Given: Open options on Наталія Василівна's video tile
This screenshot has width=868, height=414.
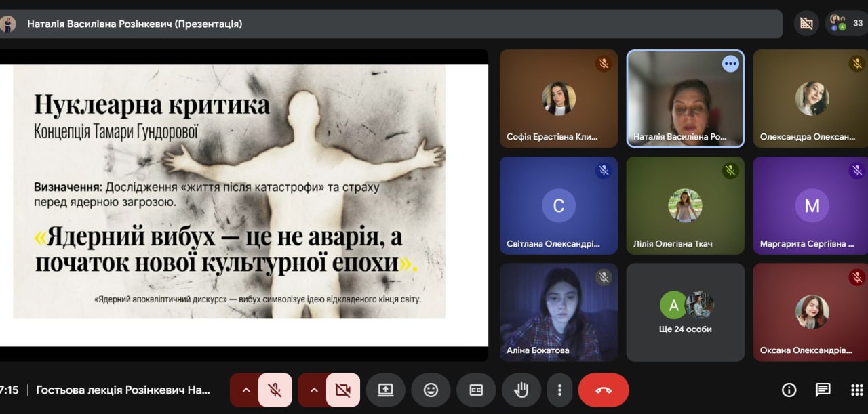Looking at the screenshot, I should pos(730,64).
